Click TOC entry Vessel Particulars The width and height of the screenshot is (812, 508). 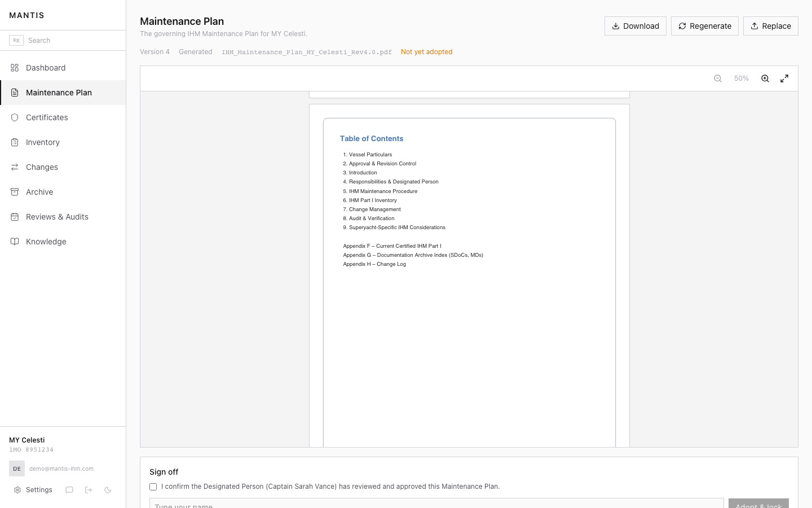[368, 155]
